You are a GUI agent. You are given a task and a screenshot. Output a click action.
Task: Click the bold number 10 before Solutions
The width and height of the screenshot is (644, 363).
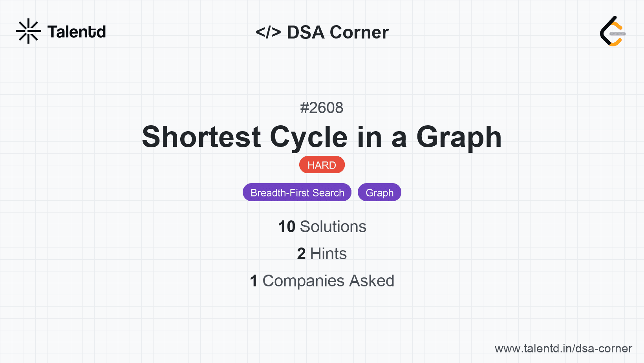point(286,227)
